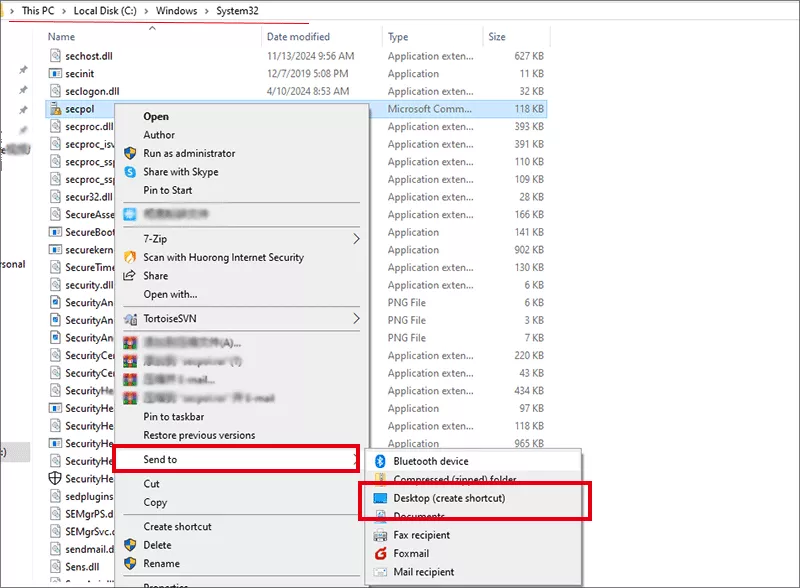Sort by the Name column header
Image resolution: width=800 pixels, height=588 pixels.
pos(61,37)
